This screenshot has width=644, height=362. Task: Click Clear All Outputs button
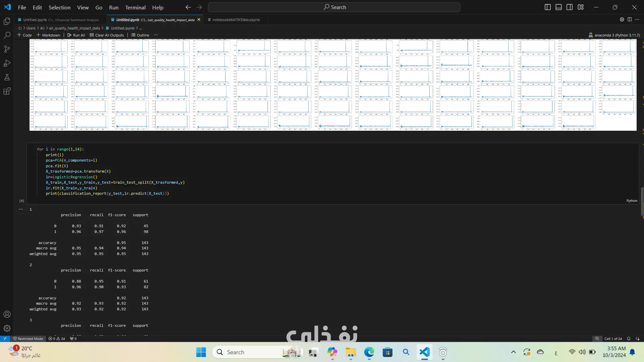coord(107,35)
